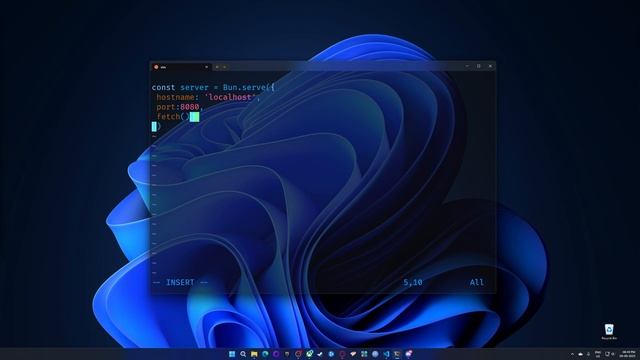640x360 pixels.
Task: Click the 'server' variable name
Action: [194, 87]
